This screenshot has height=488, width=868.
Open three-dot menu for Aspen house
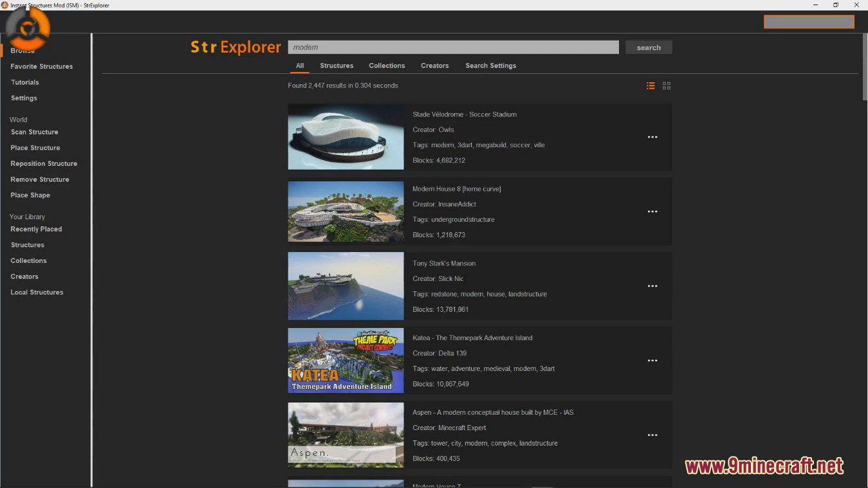click(652, 435)
